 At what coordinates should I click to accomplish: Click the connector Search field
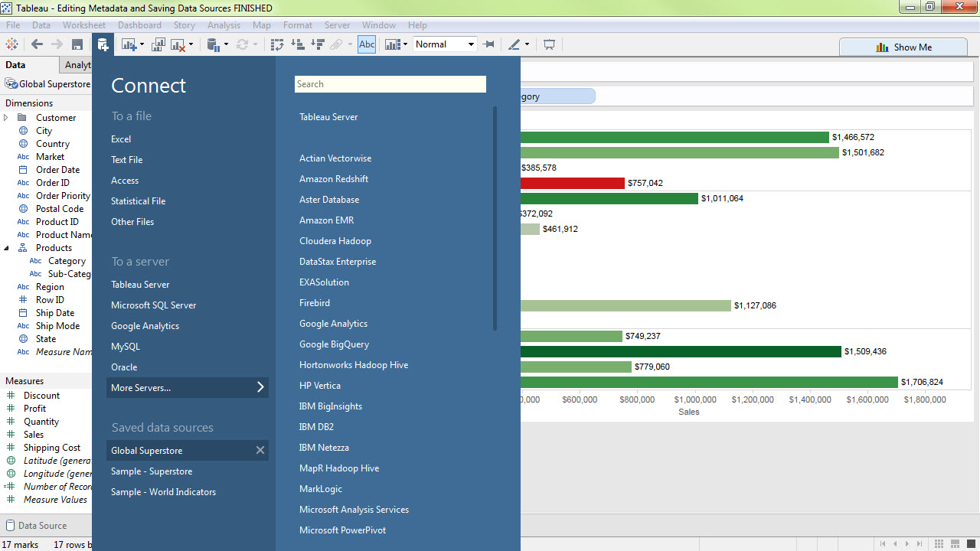[x=390, y=84]
